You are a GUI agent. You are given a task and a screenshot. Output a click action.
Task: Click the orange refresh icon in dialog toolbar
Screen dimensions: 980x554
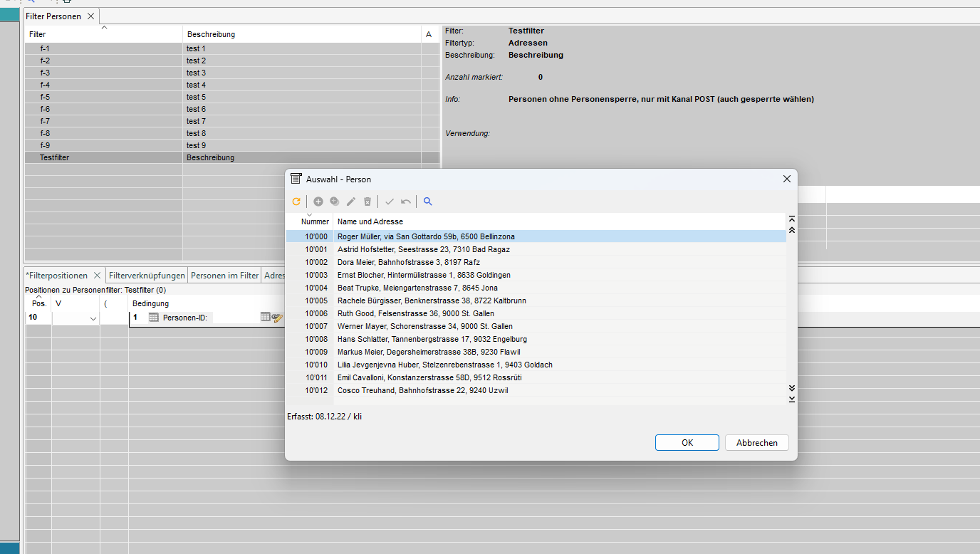[296, 202]
